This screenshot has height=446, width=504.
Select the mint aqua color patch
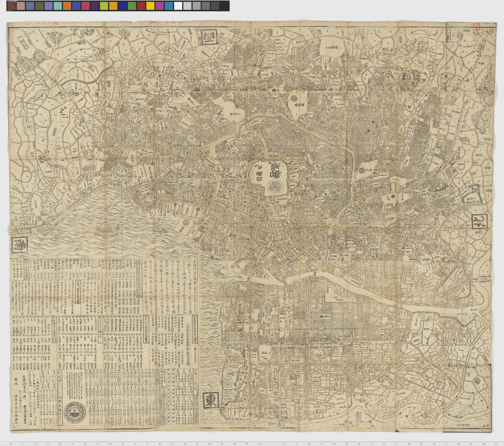pyautogui.click(x=58, y=6)
